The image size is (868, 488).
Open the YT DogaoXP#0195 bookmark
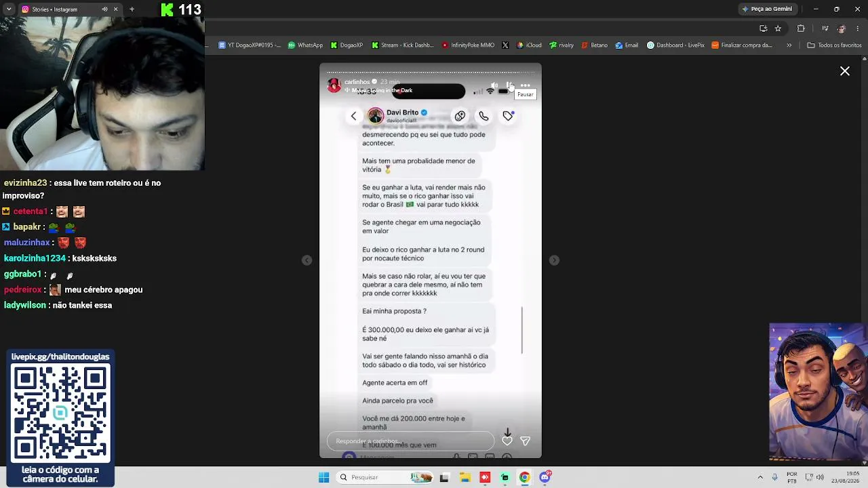(250, 45)
